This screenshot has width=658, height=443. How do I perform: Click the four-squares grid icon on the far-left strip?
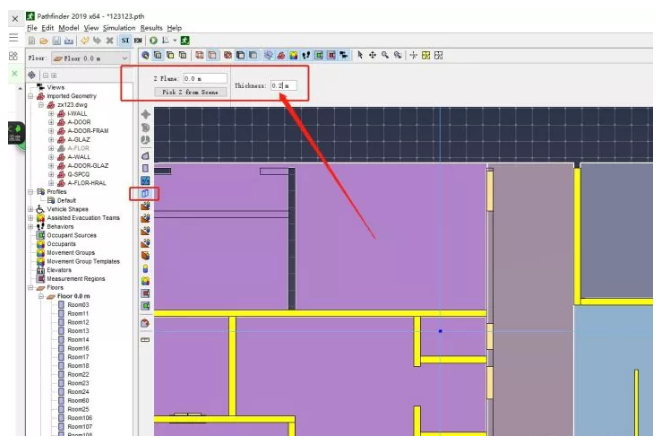pos(13,56)
